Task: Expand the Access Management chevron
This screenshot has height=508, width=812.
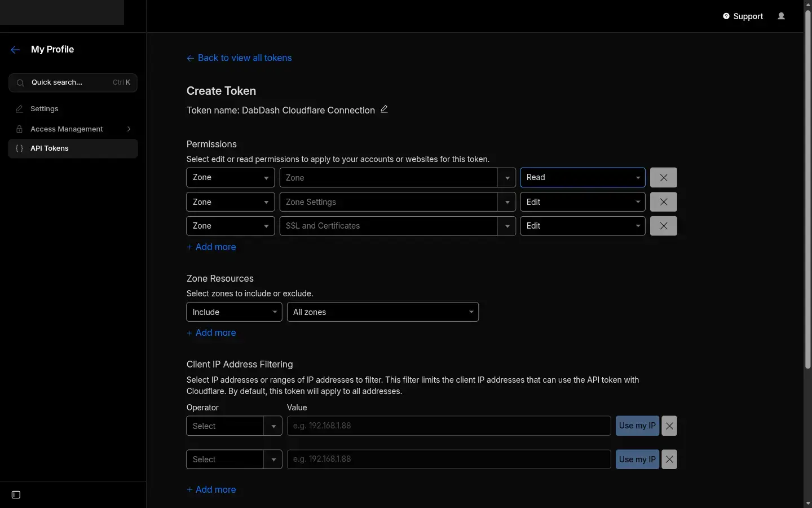Action: tap(129, 129)
